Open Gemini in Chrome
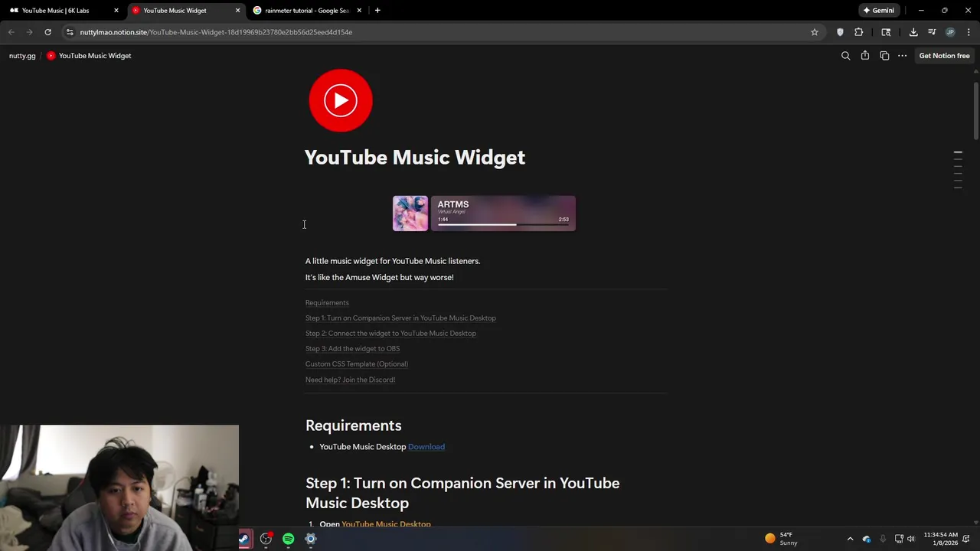980x551 pixels. pyautogui.click(x=878, y=11)
